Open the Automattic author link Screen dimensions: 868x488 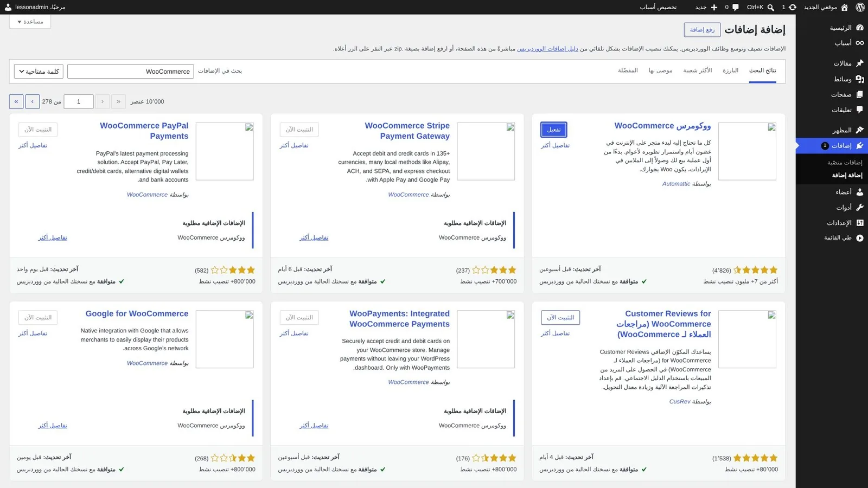676,184
